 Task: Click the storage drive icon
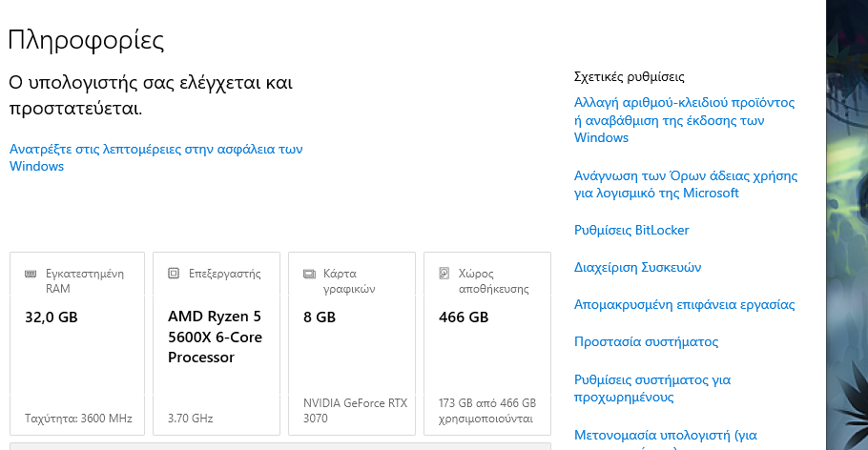coord(444,273)
